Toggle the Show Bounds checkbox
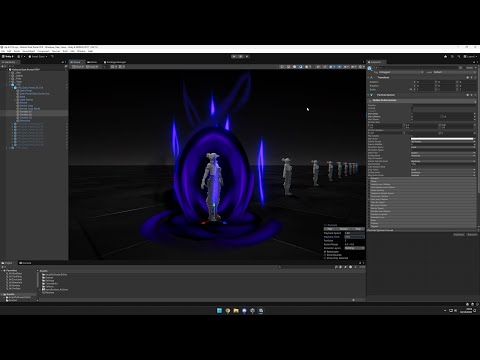The width and height of the screenshot is (480, 360). point(325,255)
